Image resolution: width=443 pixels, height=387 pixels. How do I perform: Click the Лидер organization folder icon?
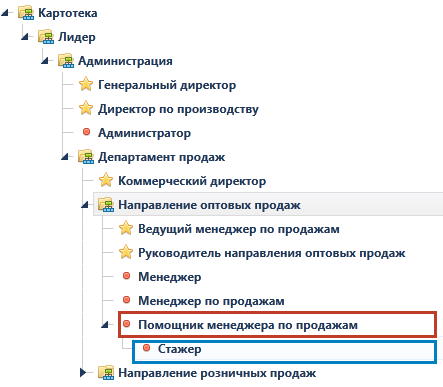coord(46,37)
